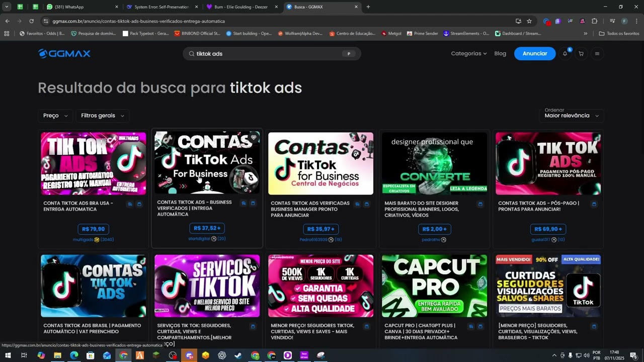
Task: Open the GGMAX hamburger menu
Action: point(597,54)
